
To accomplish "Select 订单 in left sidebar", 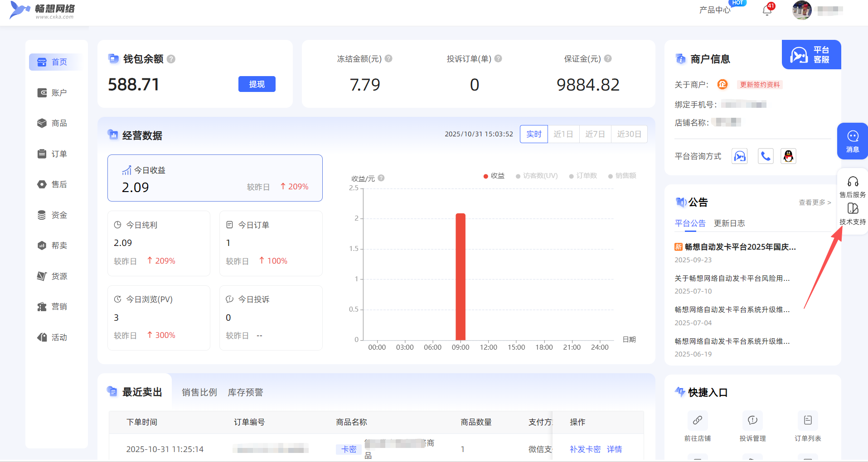I will [58, 154].
